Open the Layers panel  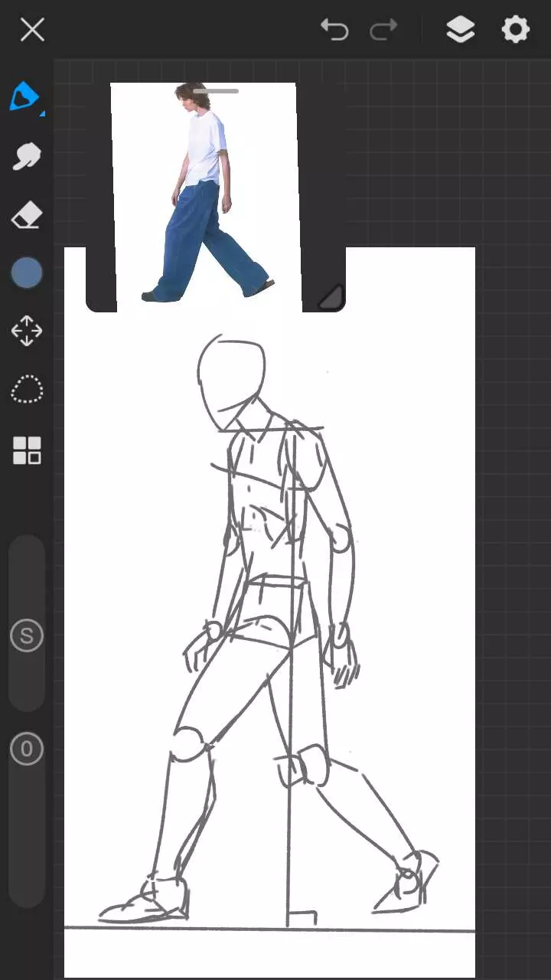pos(461,30)
